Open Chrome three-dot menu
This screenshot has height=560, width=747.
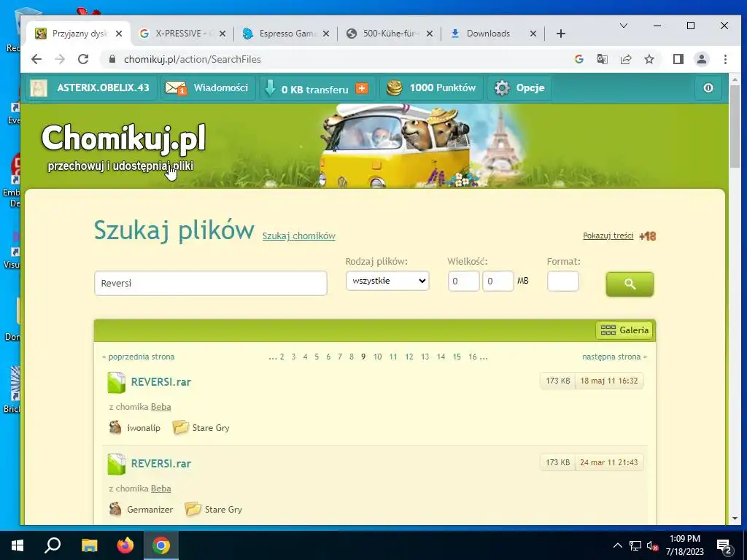pyautogui.click(x=725, y=59)
